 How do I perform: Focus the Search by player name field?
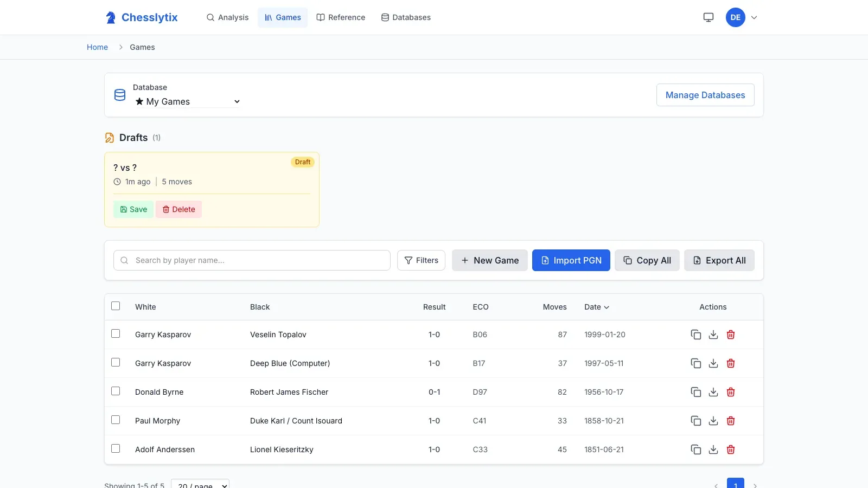252,260
